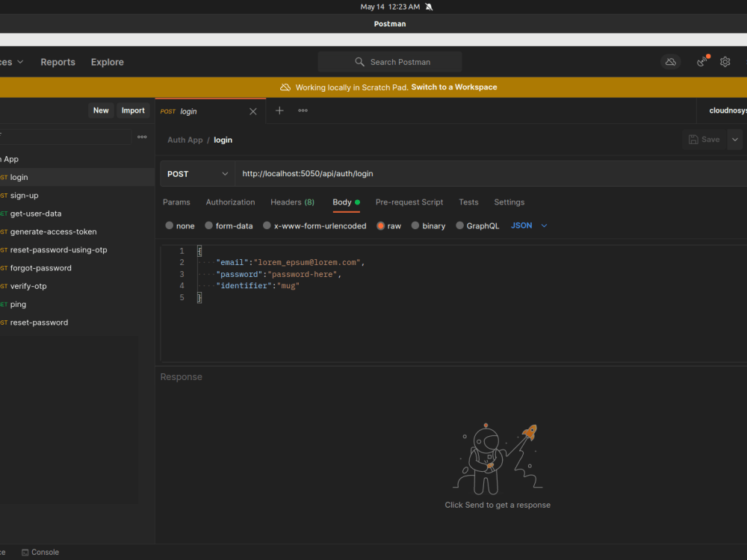This screenshot has height=560, width=747.
Task: Switch to the request Settings tab
Action: (509, 202)
